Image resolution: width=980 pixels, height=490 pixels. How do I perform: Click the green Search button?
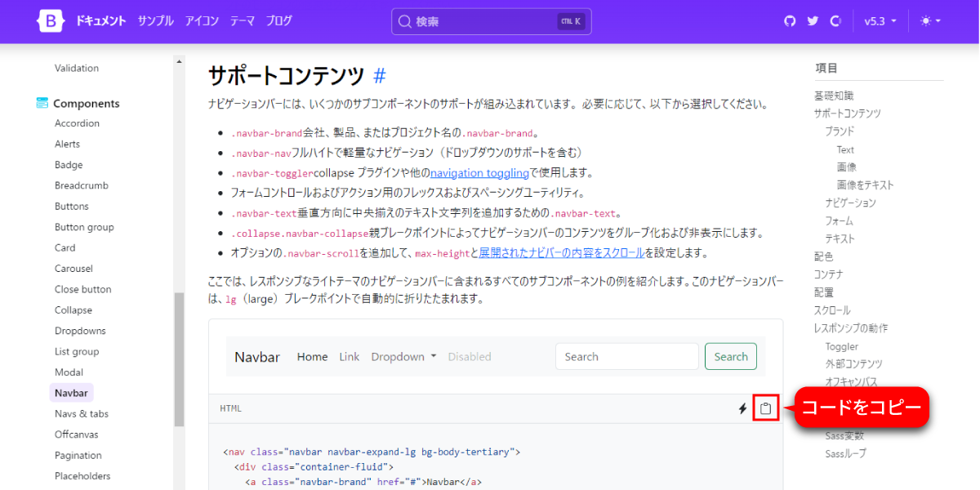(x=731, y=357)
